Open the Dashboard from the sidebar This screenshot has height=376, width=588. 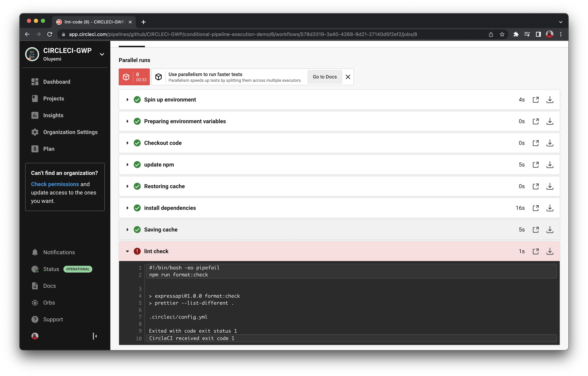[56, 82]
